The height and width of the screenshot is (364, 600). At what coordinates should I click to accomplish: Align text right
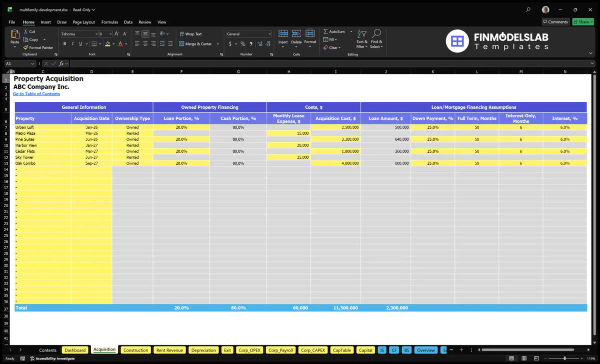click(153, 44)
